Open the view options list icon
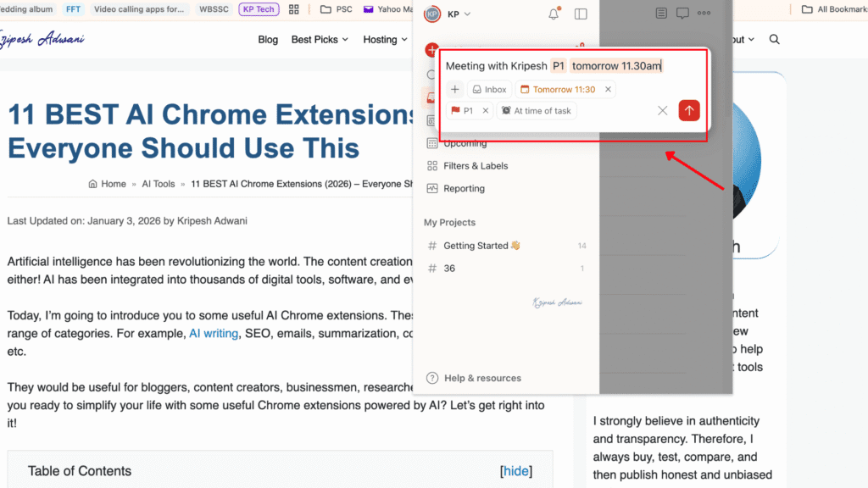Image resolution: width=868 pixels, height=488 pixels. coord(661,13)
